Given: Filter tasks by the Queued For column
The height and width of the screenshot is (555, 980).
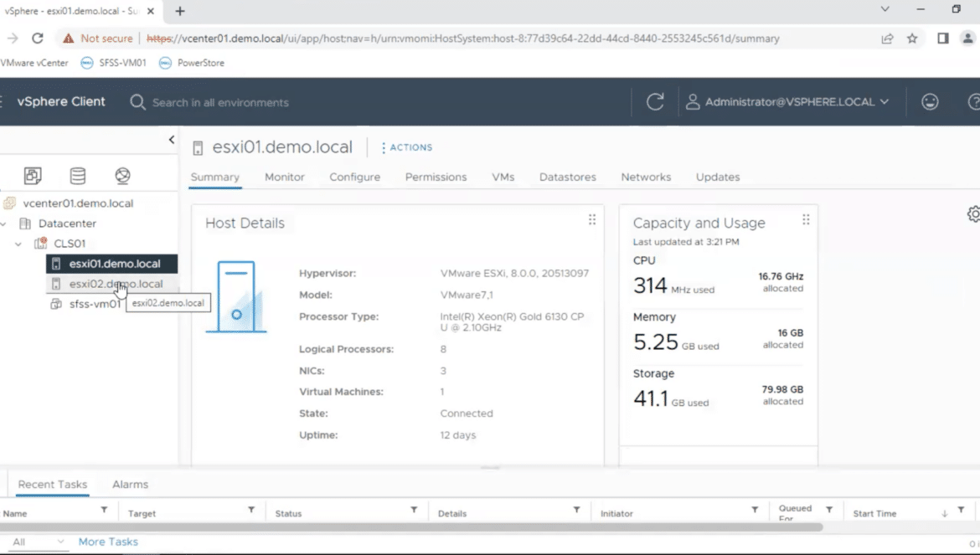Looking at the screenshot, I should [x=829, y=510].
